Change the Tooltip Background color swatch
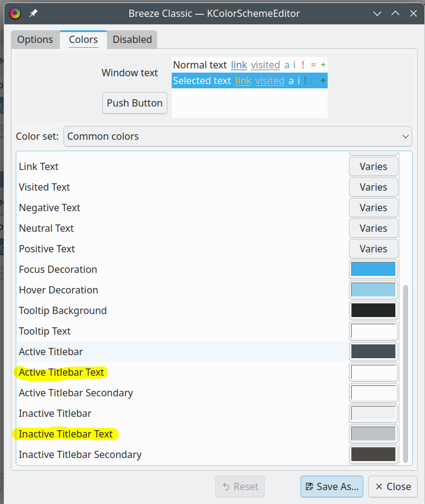Screen dimensions: 425x504 [x=374, y=310]
